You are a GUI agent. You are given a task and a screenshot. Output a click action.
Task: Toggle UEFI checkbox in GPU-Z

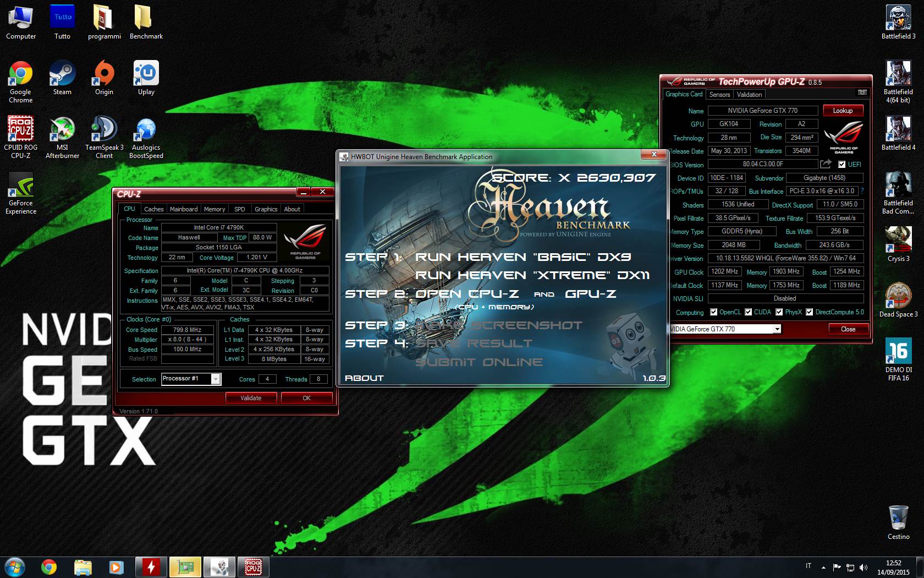(x=842, y=165)
